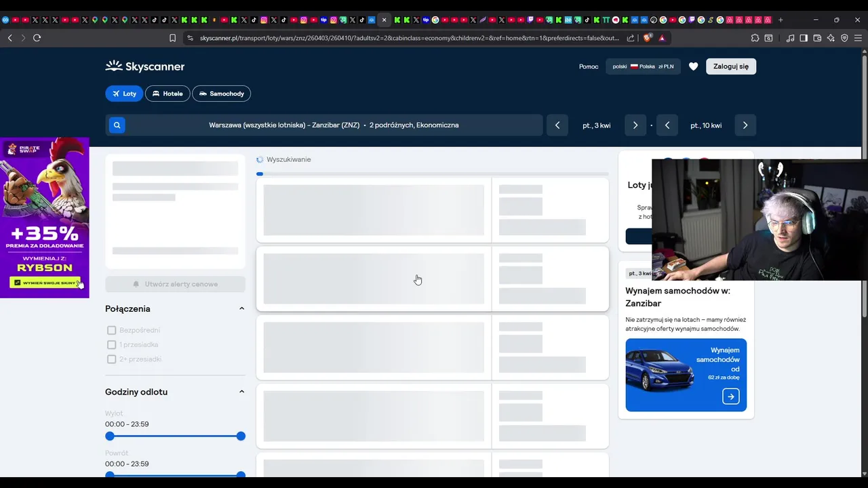Image resolution: width=868 pixels, height=488 pixels.
Task: Click the car icon in Samochody
Action: 203,94
